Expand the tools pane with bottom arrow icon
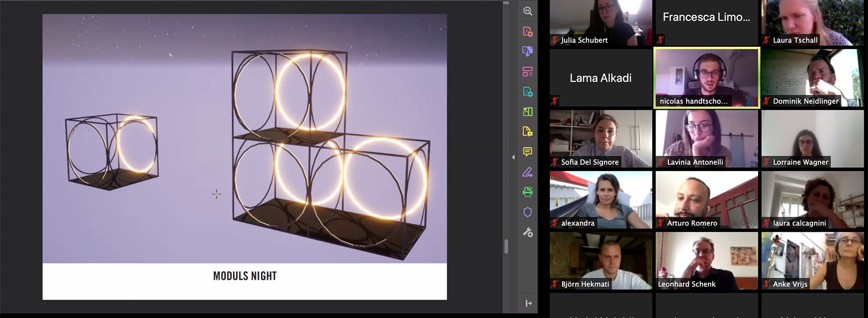Screen dimensions: 868x318 pyautogui.click(x=529, y=303)
